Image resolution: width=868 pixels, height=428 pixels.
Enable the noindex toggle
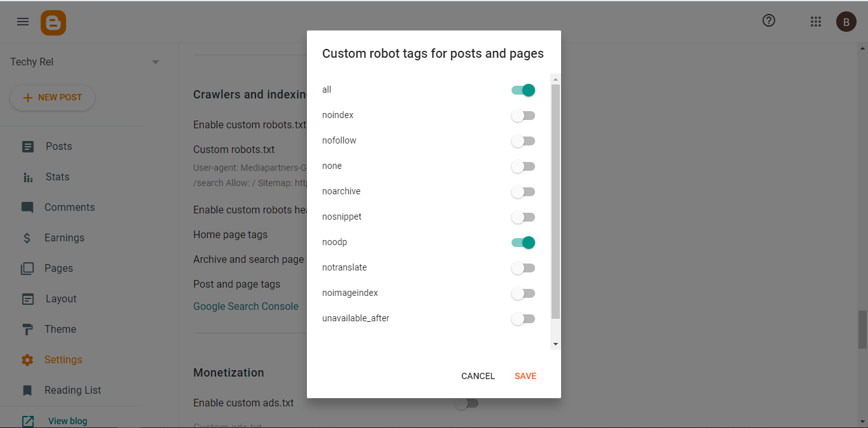coord(524,116)
